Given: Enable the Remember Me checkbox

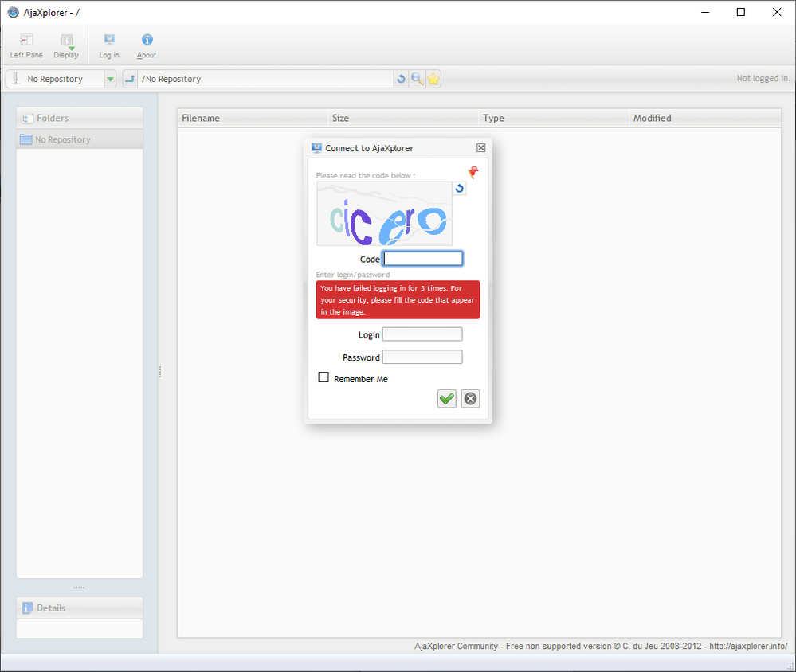Looking at the screenshot, I should 323,377.
